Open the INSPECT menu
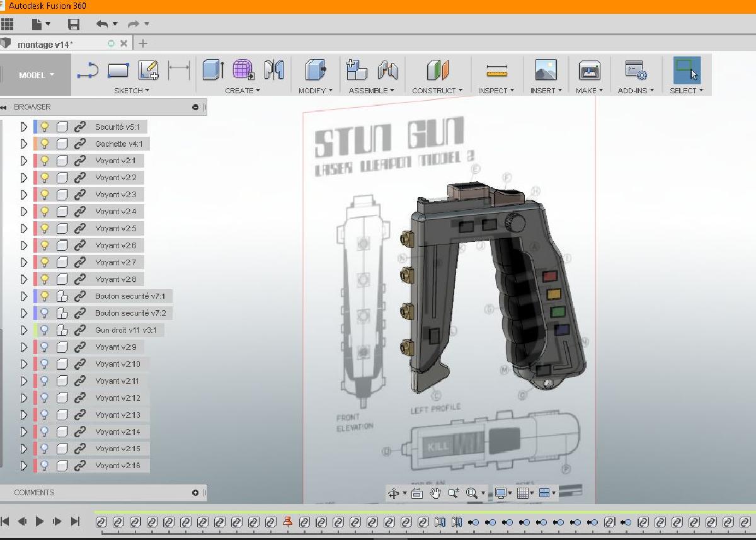Viewport: 756px width, 540px height. [496, 91]
